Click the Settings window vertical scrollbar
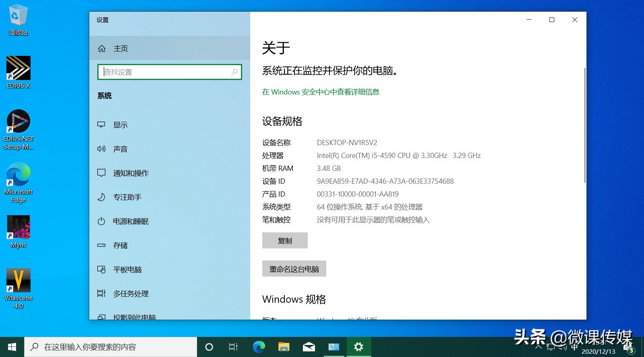Screen dimensions: 644x357 584,125
